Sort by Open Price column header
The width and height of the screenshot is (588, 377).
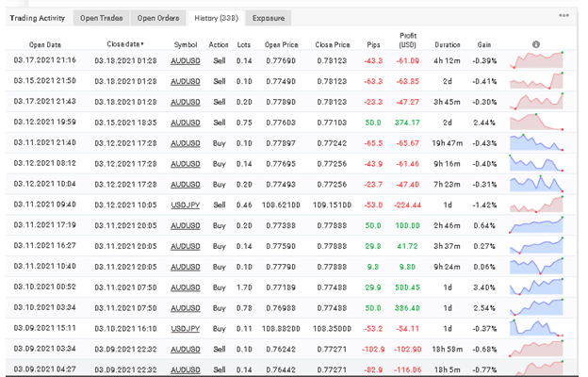point(281,44)
